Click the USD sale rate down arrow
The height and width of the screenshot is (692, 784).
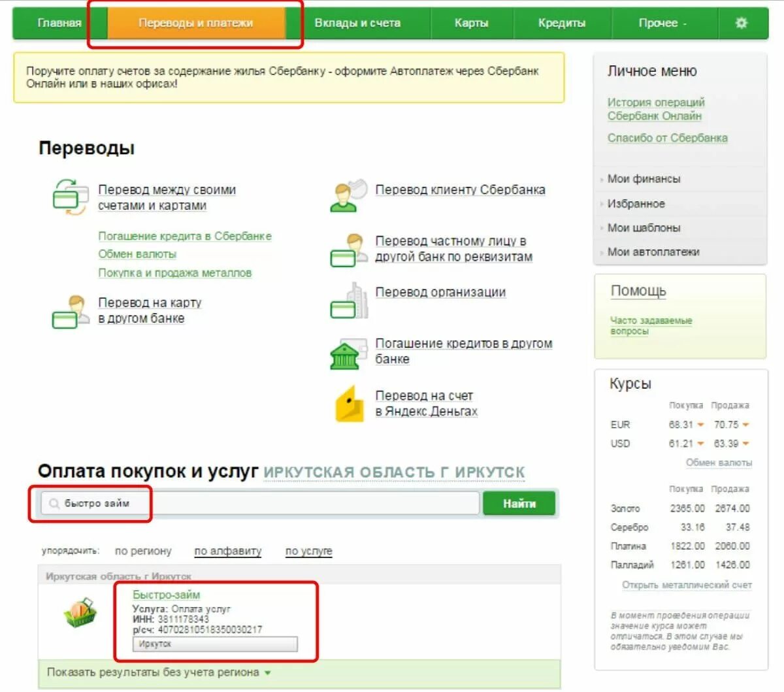[745, 444]
